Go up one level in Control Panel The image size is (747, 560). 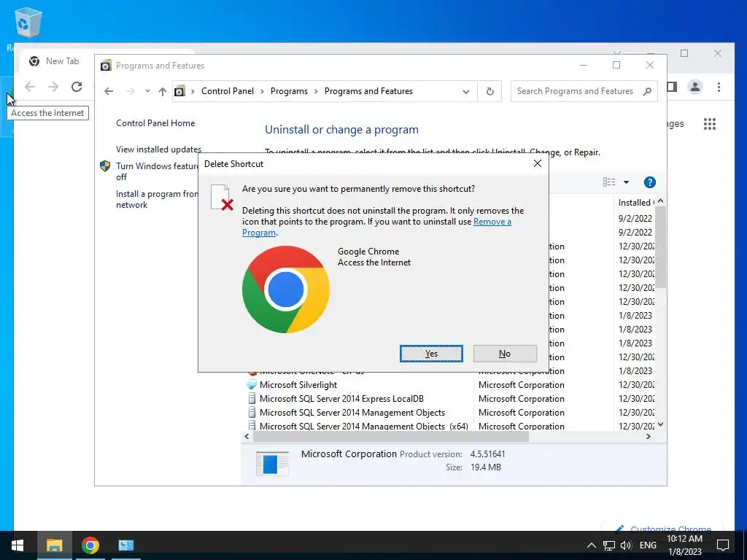(x=163, y=91)
